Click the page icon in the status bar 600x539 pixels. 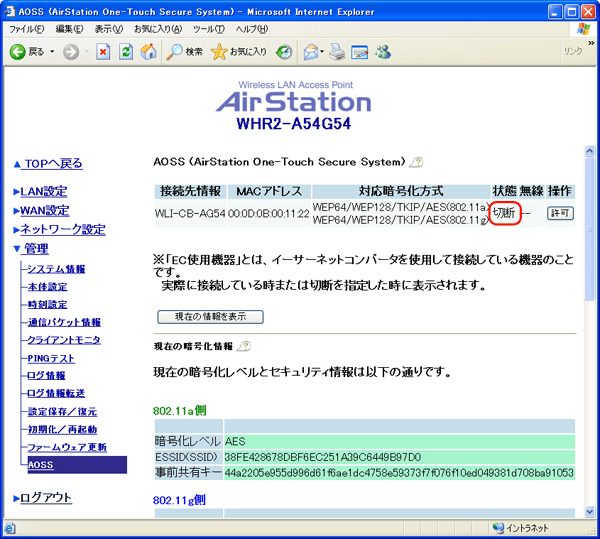10,528
